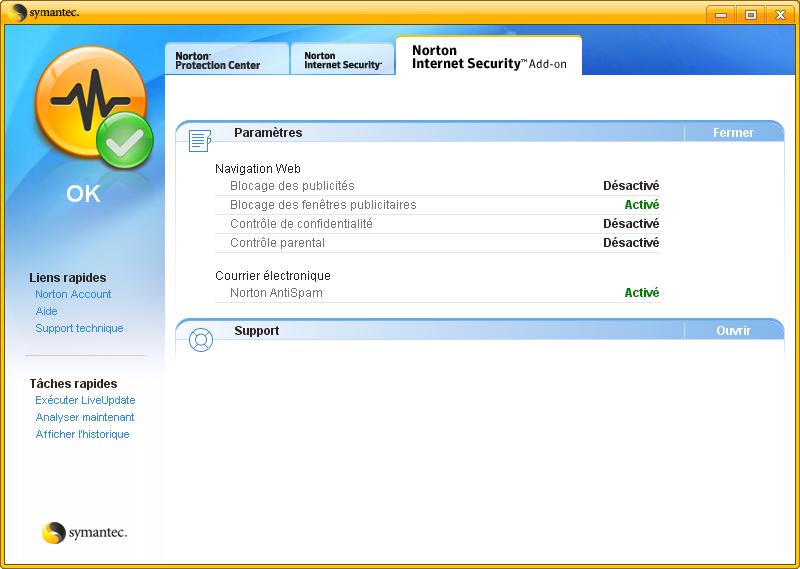Switch to the Norton Internet Security tab
This screenshot has height=569, width=800.
pos(342,59)
